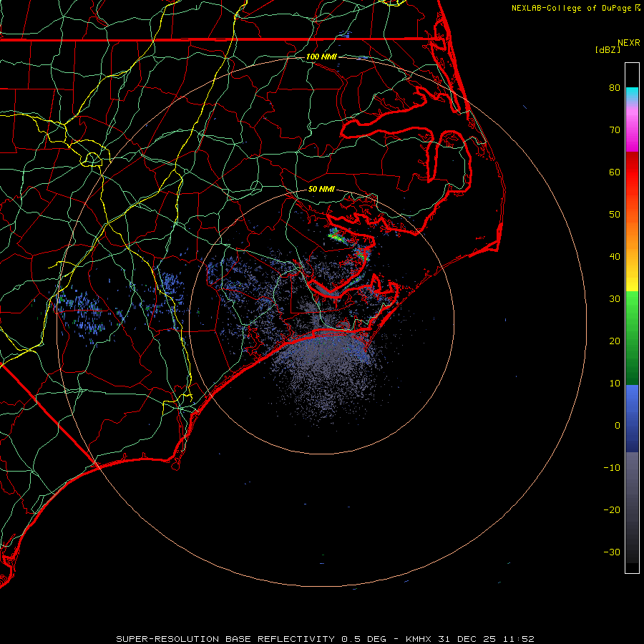Image resolution: width=644 pixels, height=644 pixels.
Task: Click the 100 NMI range ring label
Action: tap(321, 57)
